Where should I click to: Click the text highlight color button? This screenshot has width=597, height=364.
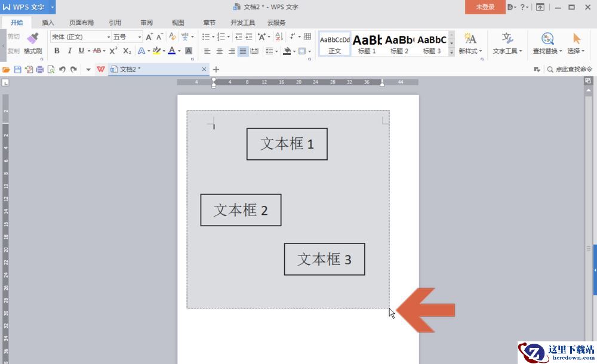coord(156,51)
